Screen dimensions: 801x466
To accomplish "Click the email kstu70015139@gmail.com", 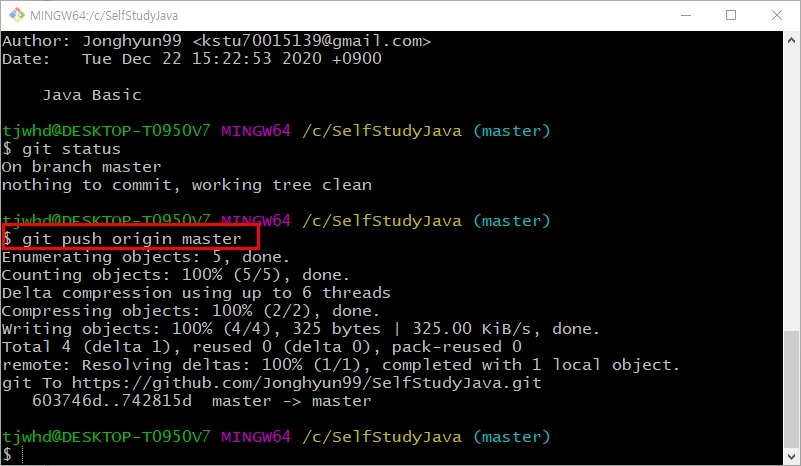I will pos(312,41).
